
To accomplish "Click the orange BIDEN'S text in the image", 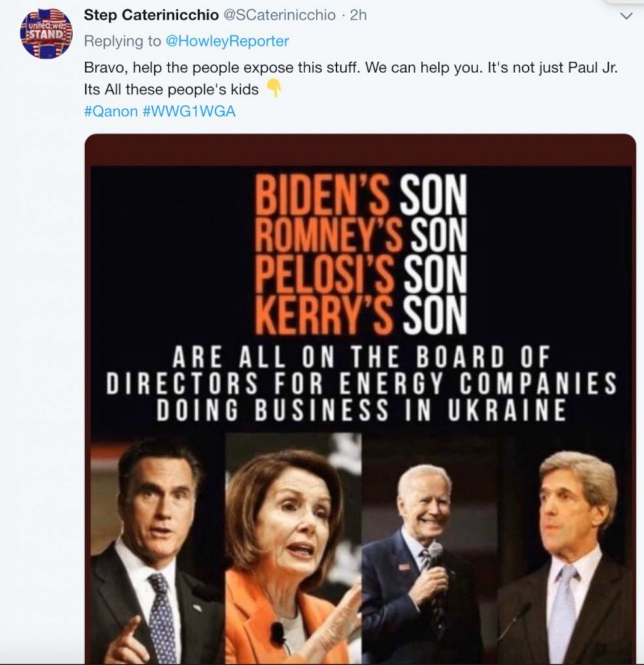I will 323,194.
